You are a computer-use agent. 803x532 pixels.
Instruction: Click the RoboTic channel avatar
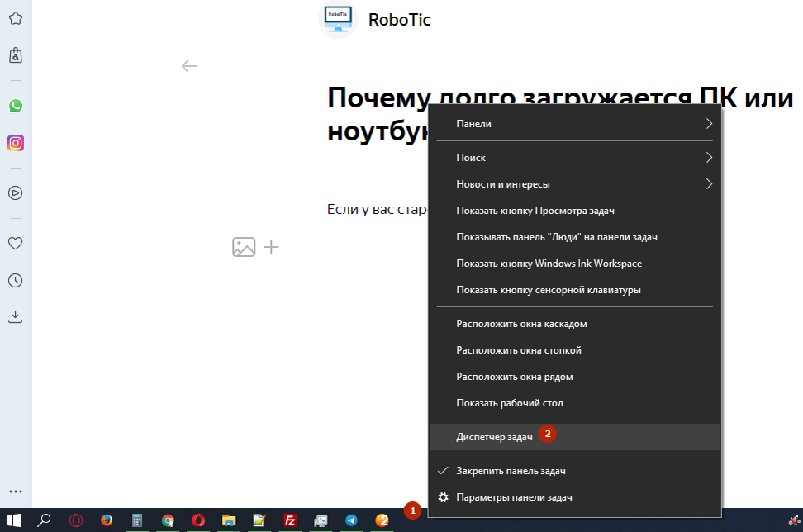point(338,20)
